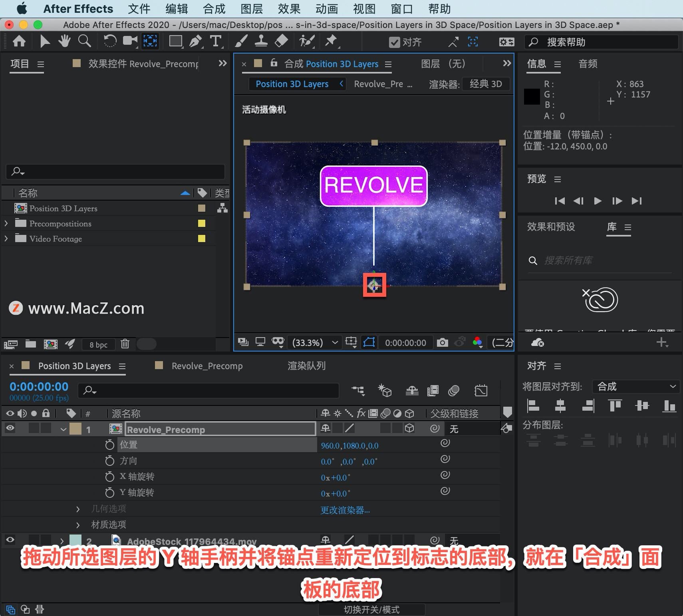Click the current time 0:00:00:00 in timeline

point(39,386)
